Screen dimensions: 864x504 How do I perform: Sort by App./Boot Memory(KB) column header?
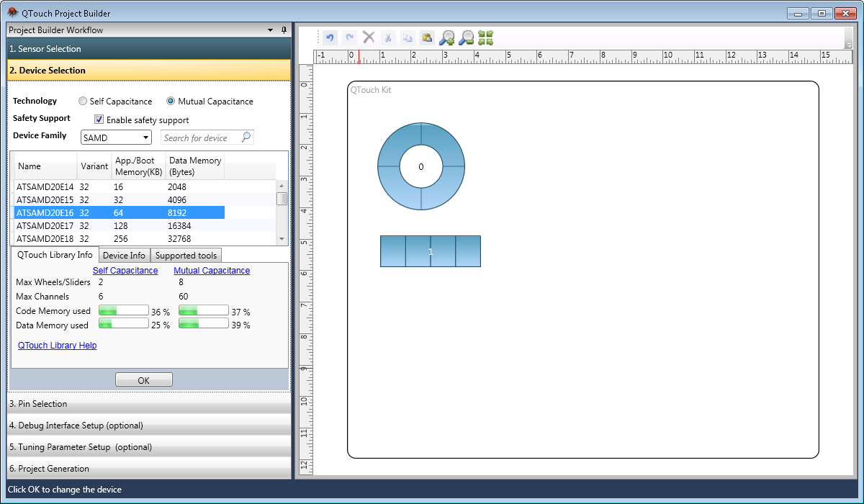tap(138, 166)
